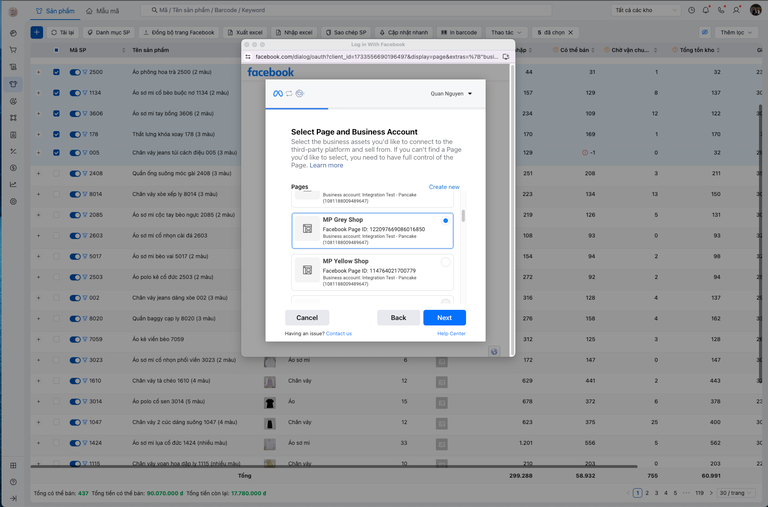Uncheck the checkbox for product 2500
The image size is (768, 507).
[57, 72]
